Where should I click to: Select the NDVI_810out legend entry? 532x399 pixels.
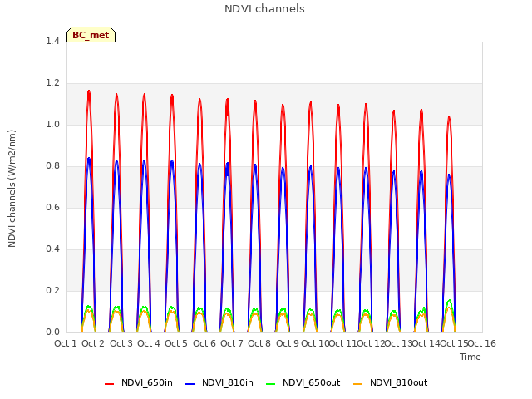tap(390, 383)
